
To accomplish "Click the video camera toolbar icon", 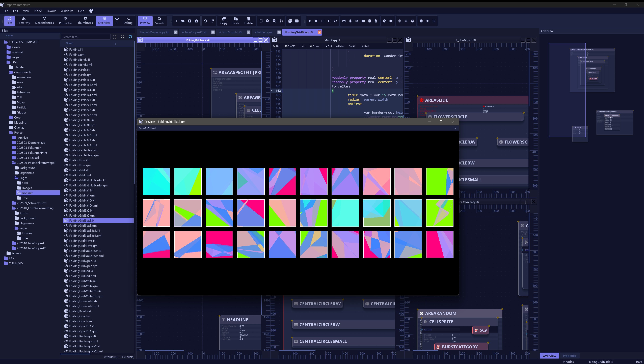I will point(363,21).
